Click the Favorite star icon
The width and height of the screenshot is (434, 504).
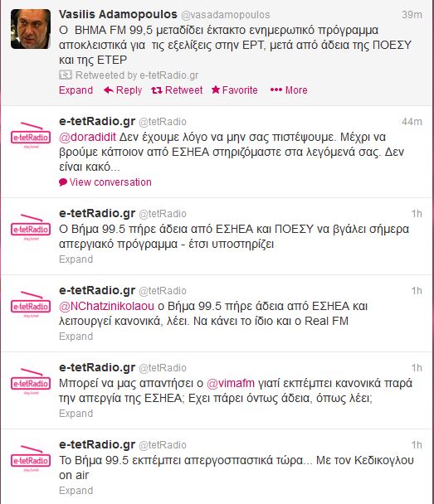coord(216,90)
